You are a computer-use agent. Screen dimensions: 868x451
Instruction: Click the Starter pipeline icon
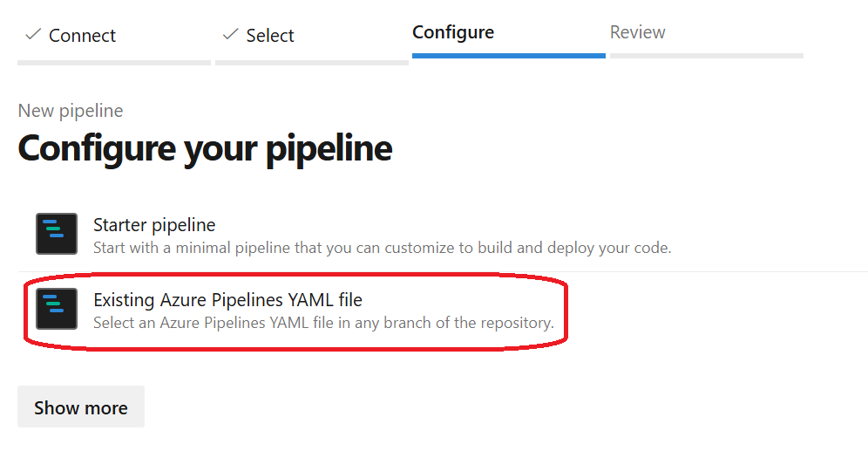(x=57, y=234)
